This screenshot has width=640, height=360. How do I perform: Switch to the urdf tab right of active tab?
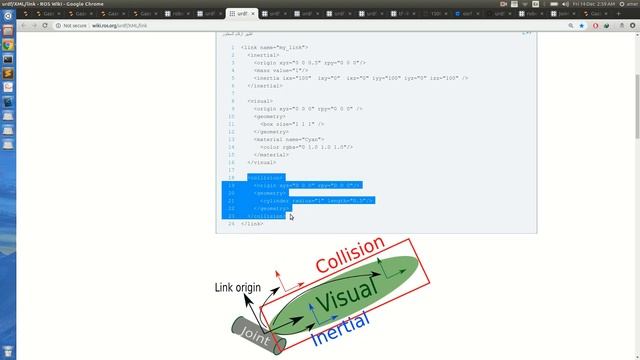[275, 13]
